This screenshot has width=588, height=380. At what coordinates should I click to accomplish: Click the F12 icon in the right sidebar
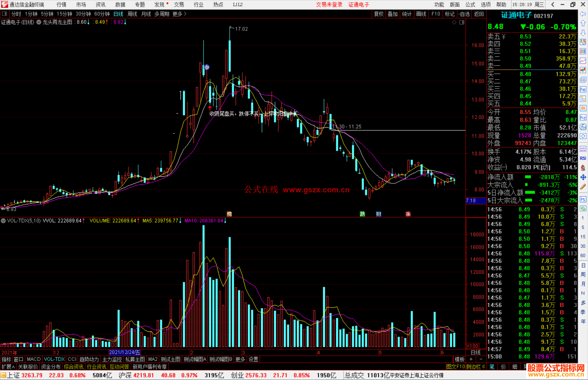583,118
